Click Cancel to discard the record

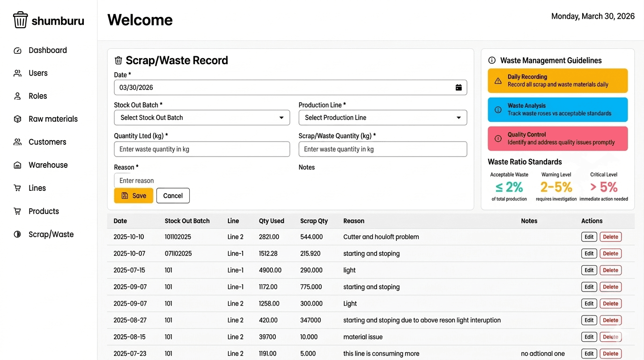point(173,195)
